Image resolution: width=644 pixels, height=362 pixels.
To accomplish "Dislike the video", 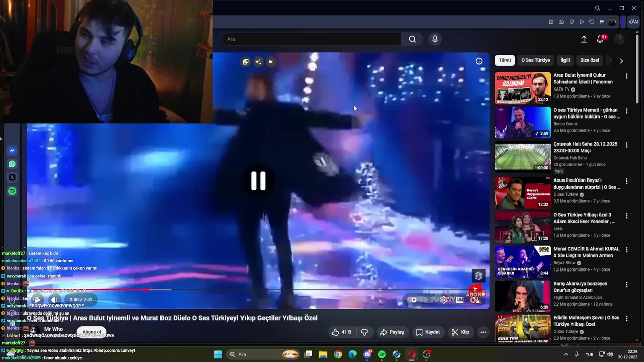I will (365, 332).
